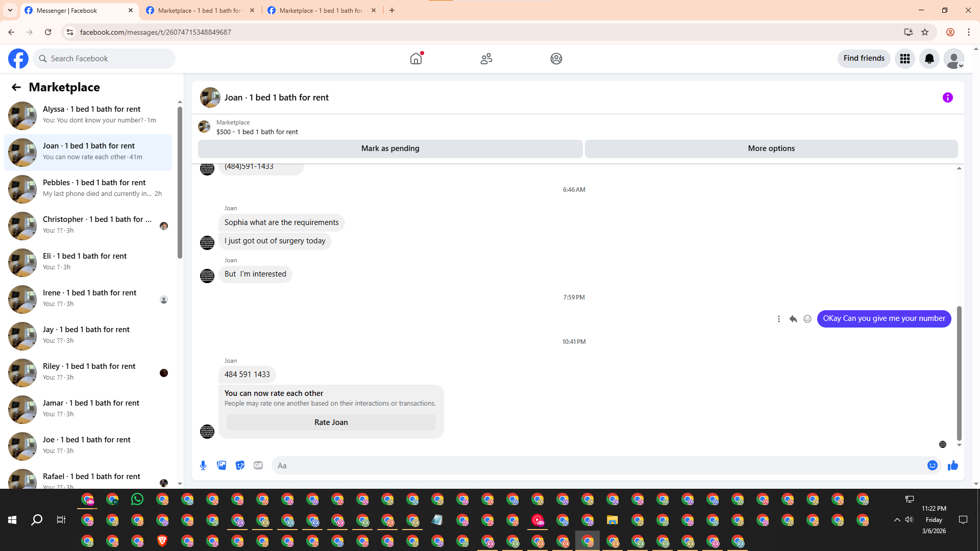Click the chat scrollbar
The width and height of the screenshot is (980, 551).
coord(959,372)
